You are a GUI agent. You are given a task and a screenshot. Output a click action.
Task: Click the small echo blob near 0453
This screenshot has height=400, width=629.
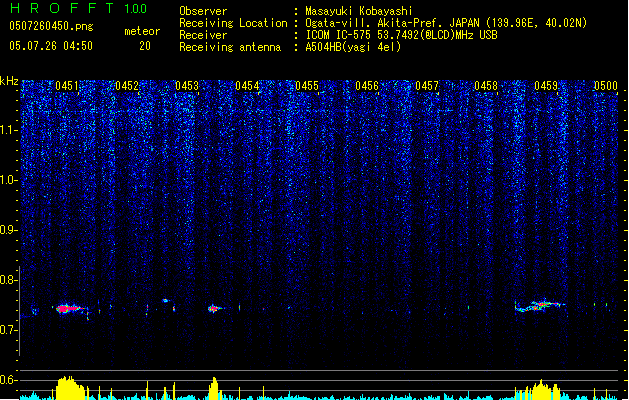click(165, 300)
